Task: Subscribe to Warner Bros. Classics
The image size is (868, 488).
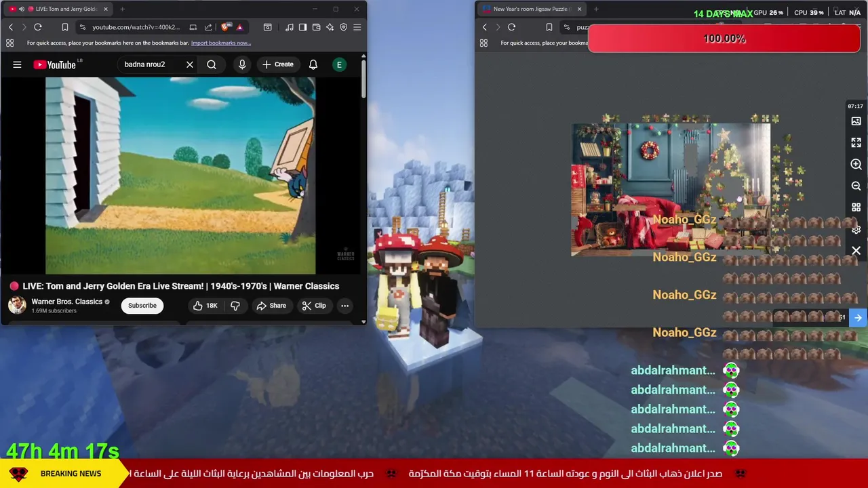Action: coord(142,306)
